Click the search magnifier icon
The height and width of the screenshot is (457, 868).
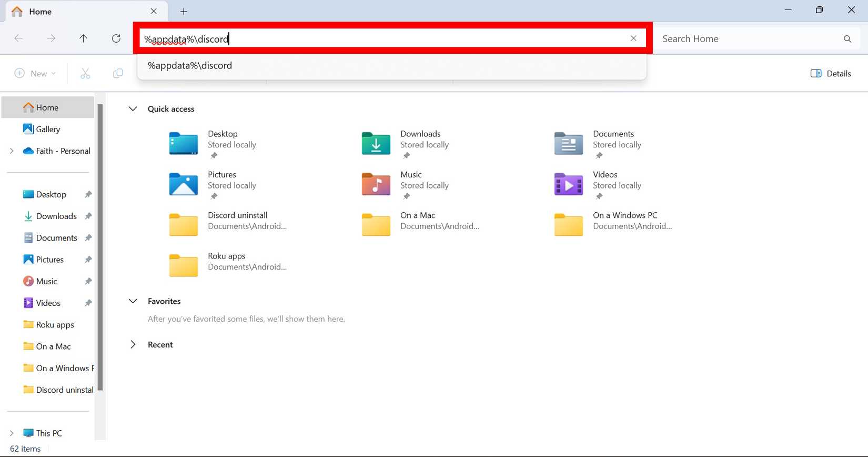pos(847,39)
